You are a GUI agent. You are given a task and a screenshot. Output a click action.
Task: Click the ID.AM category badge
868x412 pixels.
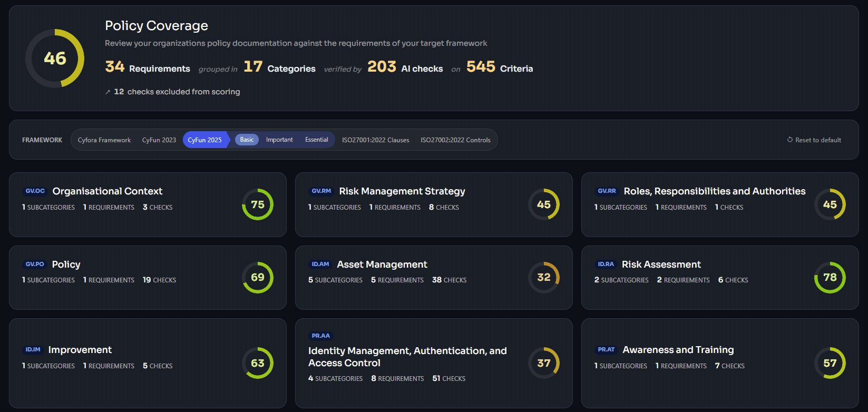[320, 264]
